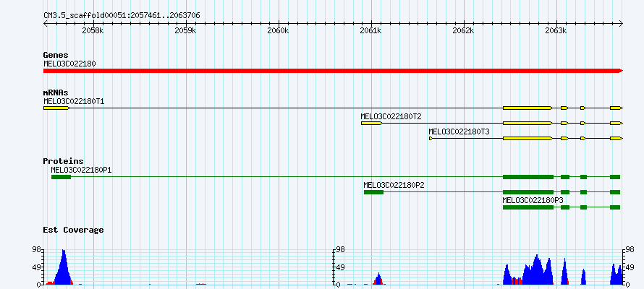Click the 2058k ruler tick label
Image resolution: width=644 pixels, height=289 pixels.
(93, 31)
